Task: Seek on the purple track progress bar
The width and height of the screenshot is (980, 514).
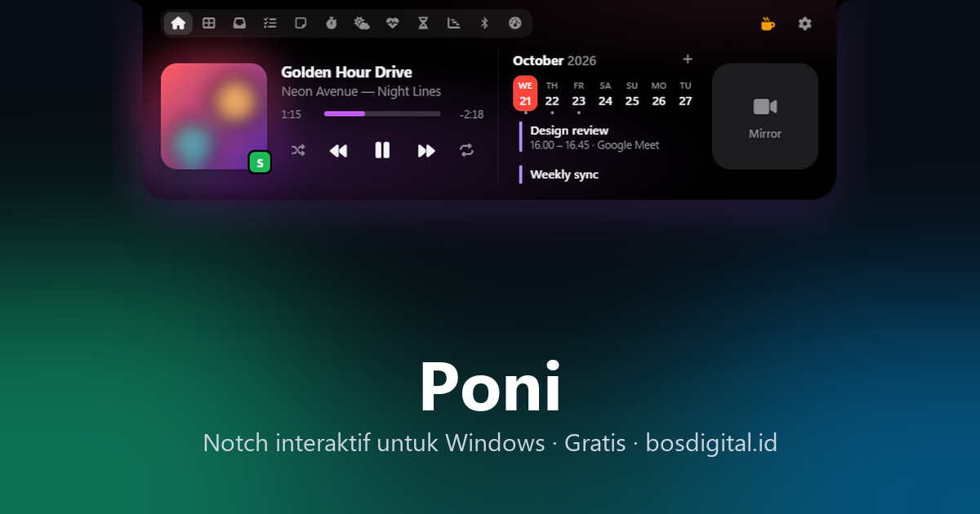Action: (382, 114)
